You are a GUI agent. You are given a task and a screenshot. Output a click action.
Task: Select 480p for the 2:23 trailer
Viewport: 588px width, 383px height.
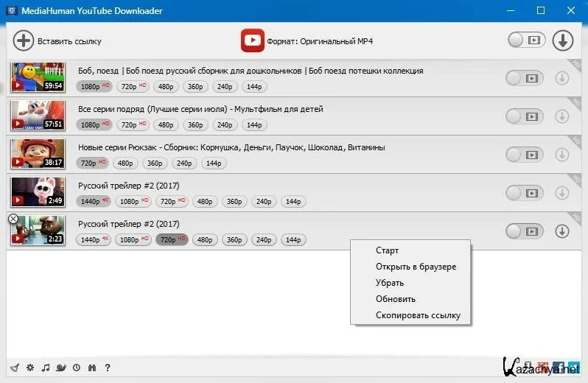(205, 239)
